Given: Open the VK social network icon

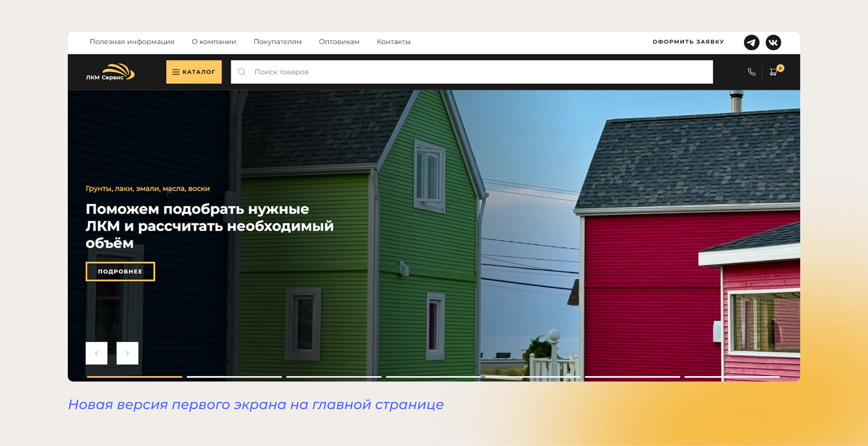Looking at the screenshot, I should [x=774, y=42].
